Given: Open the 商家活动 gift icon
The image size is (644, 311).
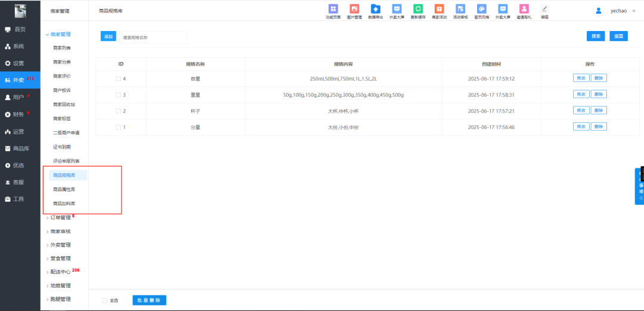Looking at the screenshot, I should click(x=439, y=9).
